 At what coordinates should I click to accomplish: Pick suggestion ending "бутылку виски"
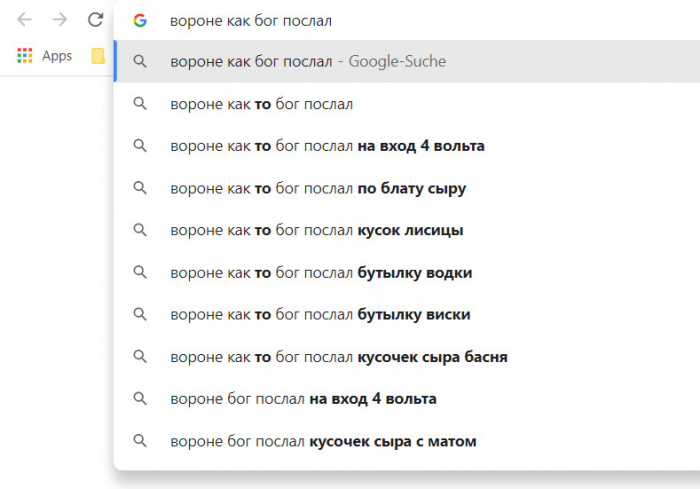320,315
